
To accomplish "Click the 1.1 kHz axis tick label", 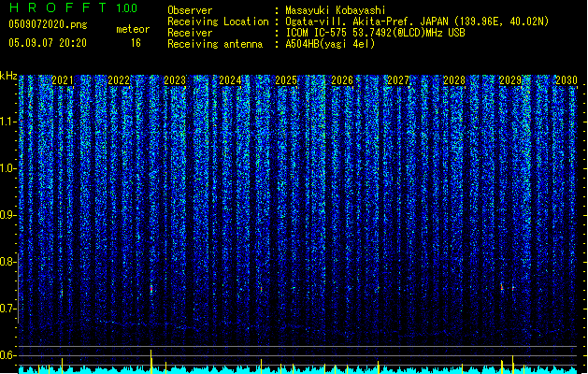I will pyautogui.click(x=8, y=122).
